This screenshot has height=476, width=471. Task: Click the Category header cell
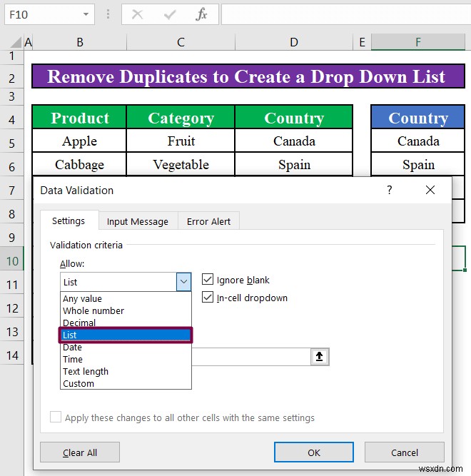[x=181, y=118]
